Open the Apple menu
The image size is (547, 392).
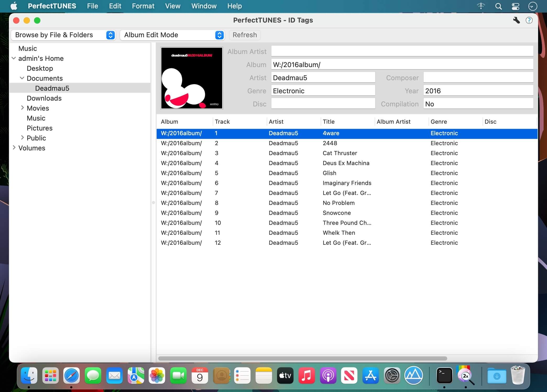[14, 6]
